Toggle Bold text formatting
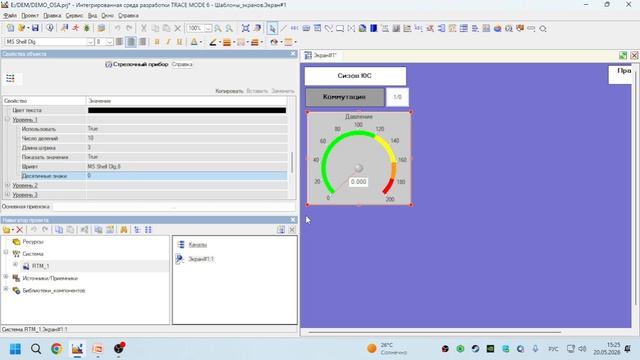The width and height of the screenshot is (640, 360). point(157,42)
